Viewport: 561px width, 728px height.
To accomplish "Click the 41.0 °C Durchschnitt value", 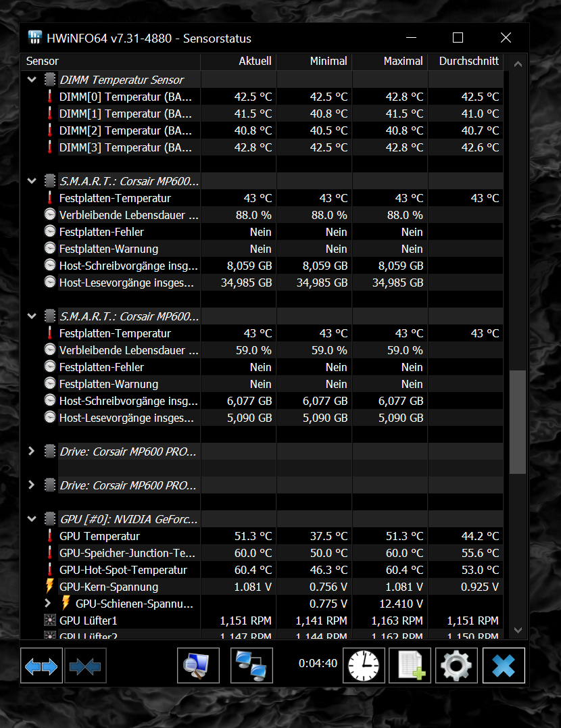I will [x=480, y=114].
